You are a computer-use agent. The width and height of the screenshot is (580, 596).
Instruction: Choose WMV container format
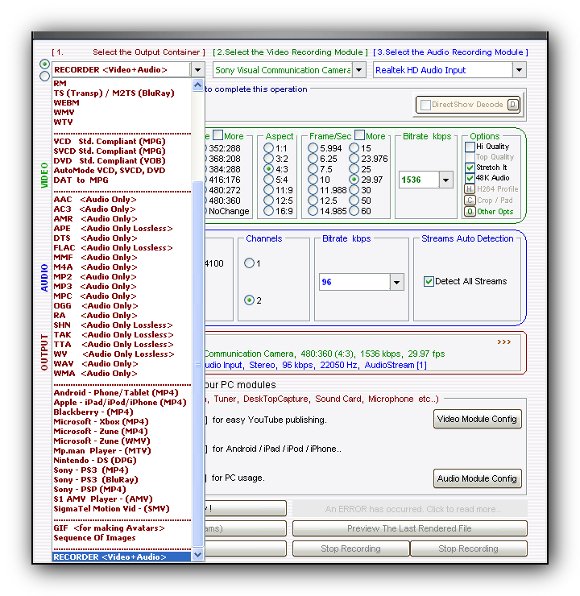click(122, 112)
